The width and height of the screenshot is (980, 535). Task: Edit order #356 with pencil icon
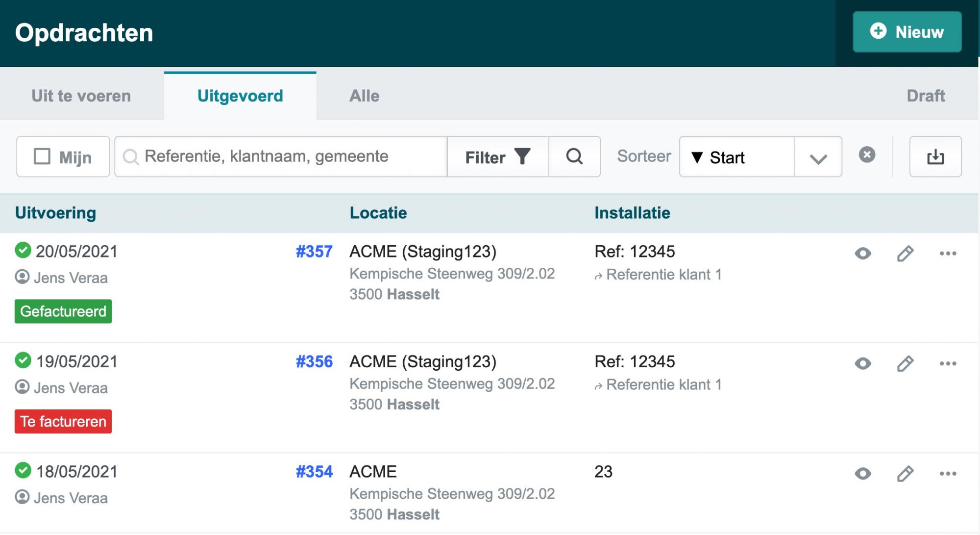pyautogui.click(x=905, y=363)
